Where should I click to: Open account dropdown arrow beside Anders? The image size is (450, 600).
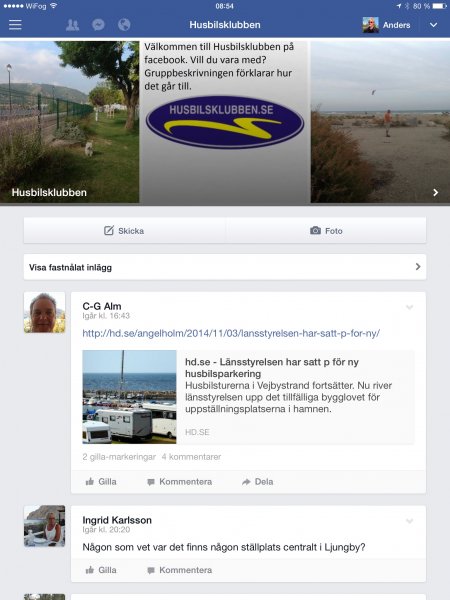(433, 25)
